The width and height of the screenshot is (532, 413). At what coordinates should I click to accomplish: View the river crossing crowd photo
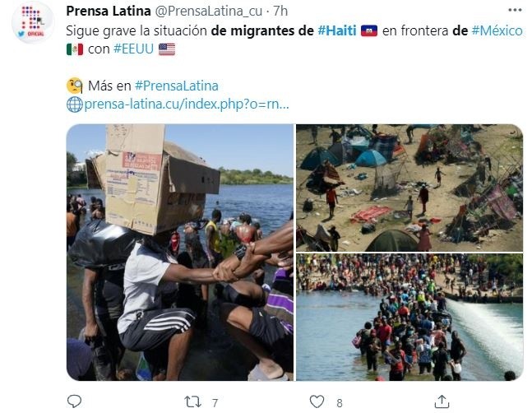[x=409, y=317]
